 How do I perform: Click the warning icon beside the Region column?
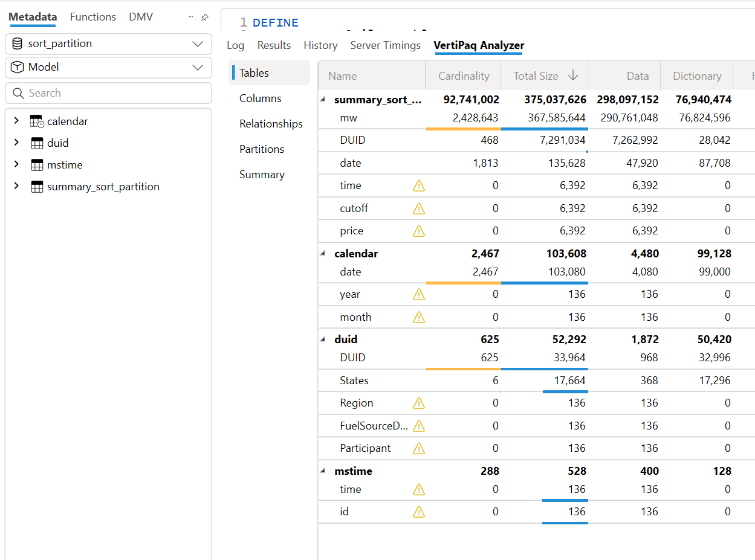pyautogui.click(x=418, y=403)
